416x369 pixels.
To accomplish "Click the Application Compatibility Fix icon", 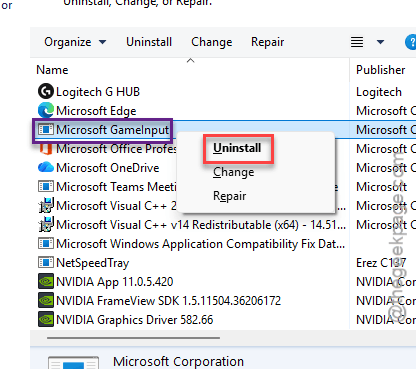I will pyautogui.click(x=46, y=243).
